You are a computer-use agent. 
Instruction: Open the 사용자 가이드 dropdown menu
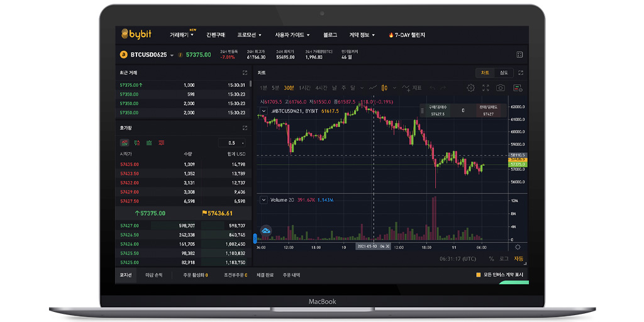292,35
